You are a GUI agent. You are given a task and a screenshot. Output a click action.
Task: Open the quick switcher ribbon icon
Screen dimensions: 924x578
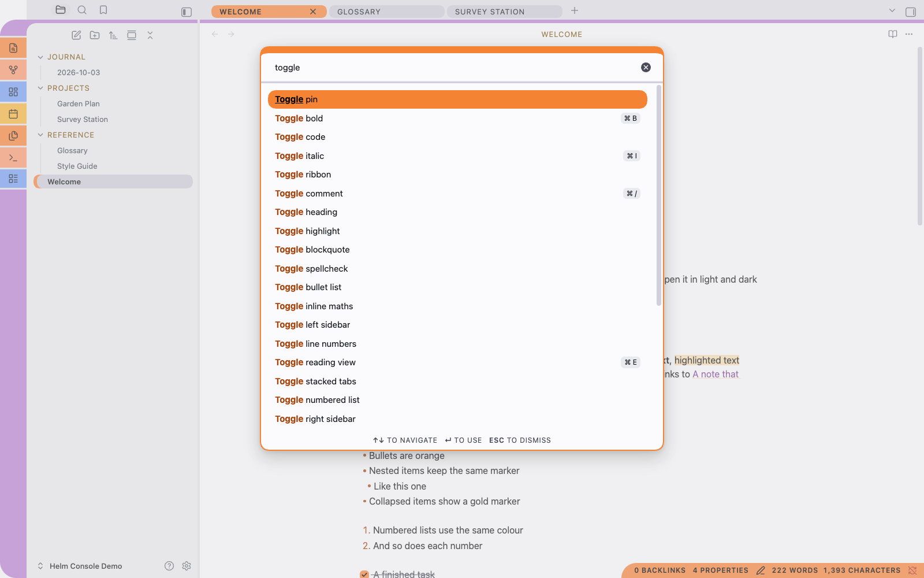(x=13, y=48)
